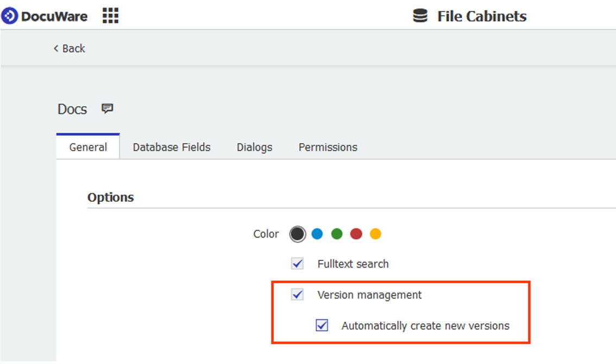616x364 pixels.
Task: Click the back chevron arrow
Action: tap(56, 48)
